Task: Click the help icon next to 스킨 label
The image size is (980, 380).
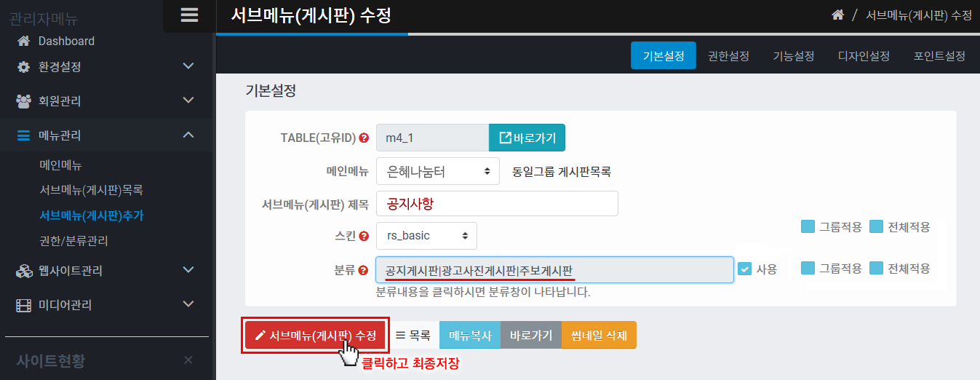Action: point(364,236)
